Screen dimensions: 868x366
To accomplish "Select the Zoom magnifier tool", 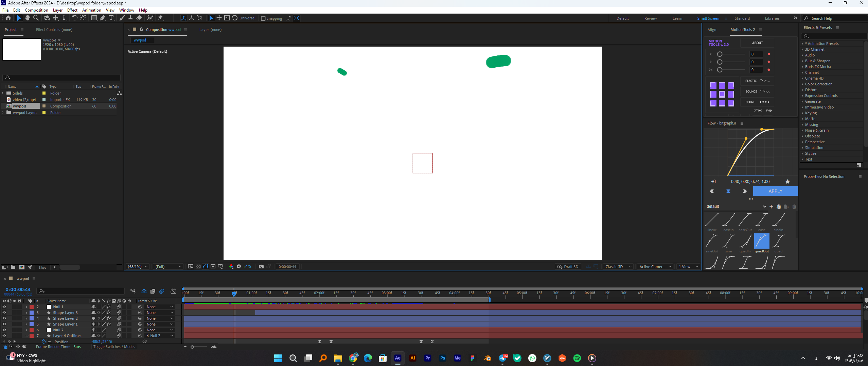I will (36, 18).
